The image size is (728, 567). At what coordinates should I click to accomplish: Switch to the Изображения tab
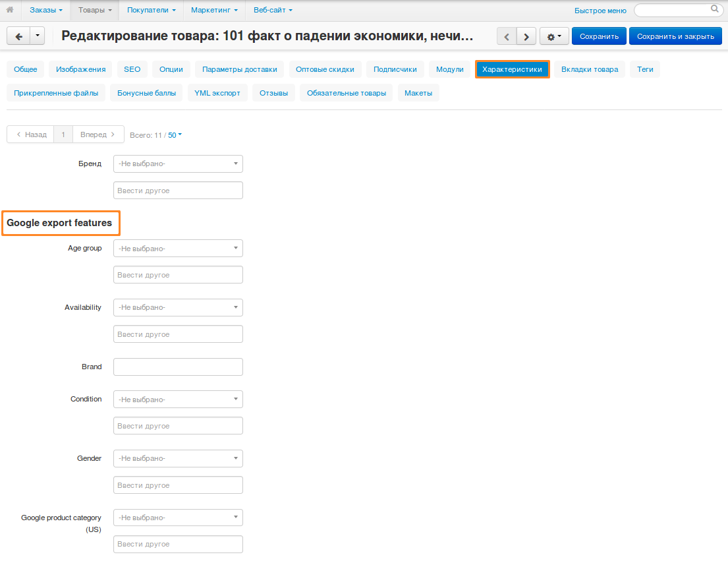(x=81, y=69)
